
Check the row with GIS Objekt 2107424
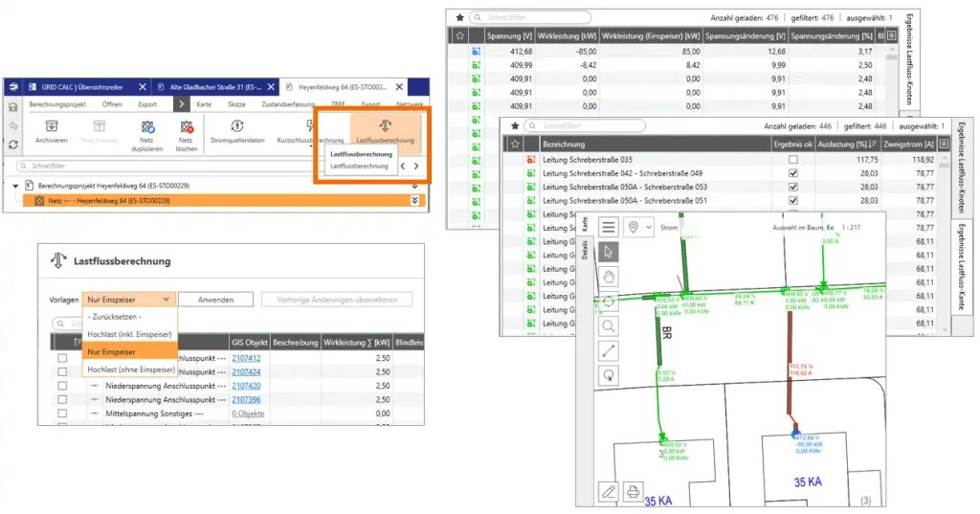(x=62, y=372)
